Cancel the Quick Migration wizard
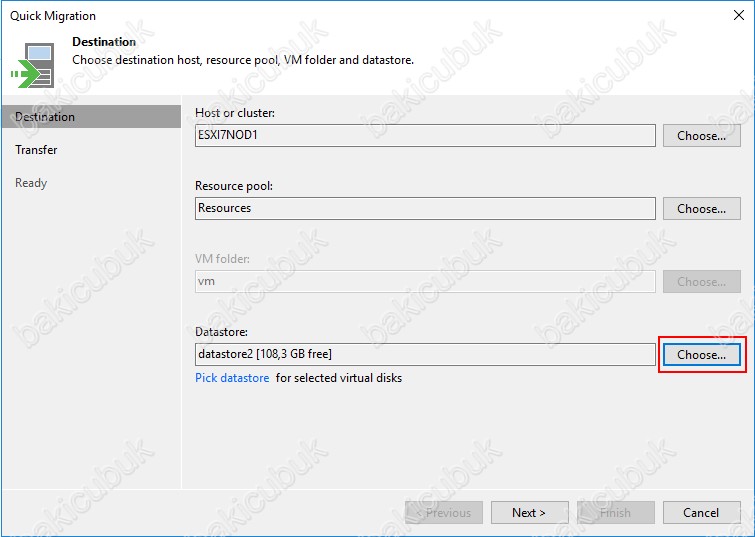 pos(702,513)
